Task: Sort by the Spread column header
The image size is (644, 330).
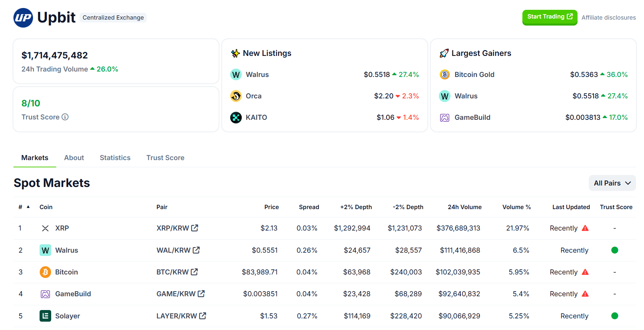Action: 309,207
